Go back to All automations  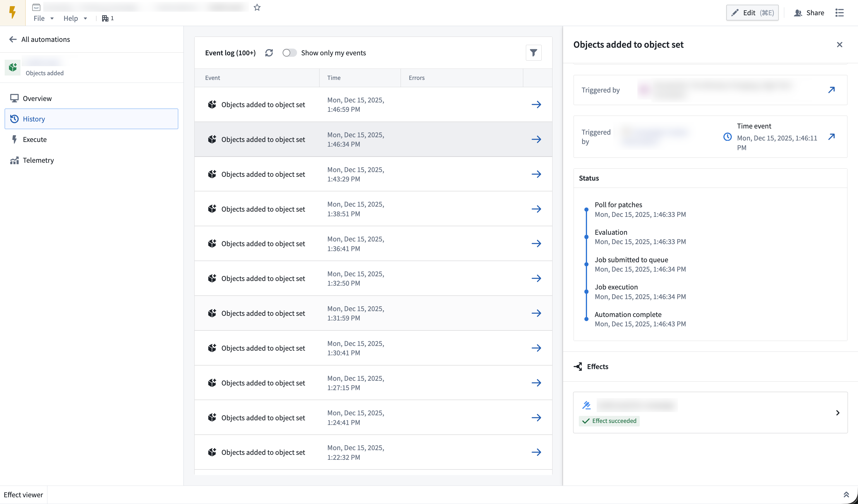(x=40, y=39)
